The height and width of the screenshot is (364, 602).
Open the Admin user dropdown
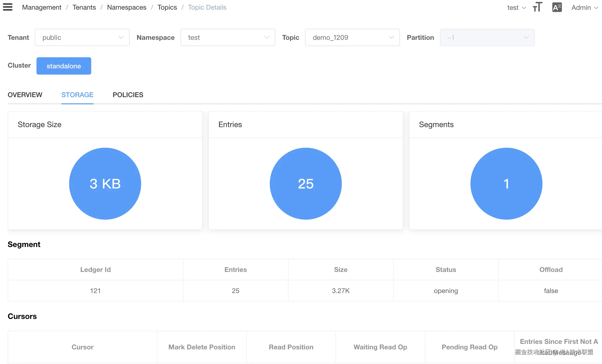pyautogui.click(x=584, y=8)
